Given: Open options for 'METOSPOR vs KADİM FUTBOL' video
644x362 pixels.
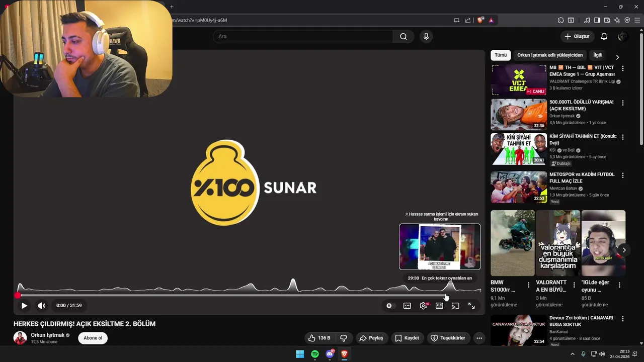Looking at the screenshot, I should point(623,175).
